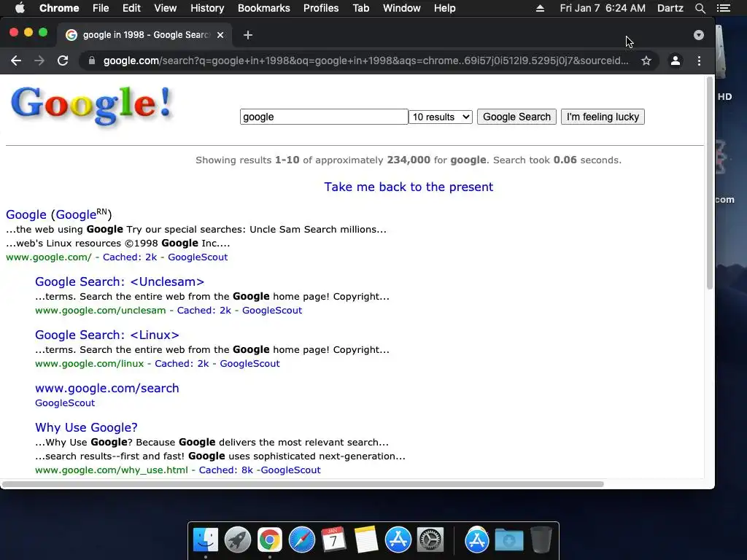This screenshot has width=747, height=560.
Task: Click GoogleScout under www.google.com/search
Action: pos(65,402)
